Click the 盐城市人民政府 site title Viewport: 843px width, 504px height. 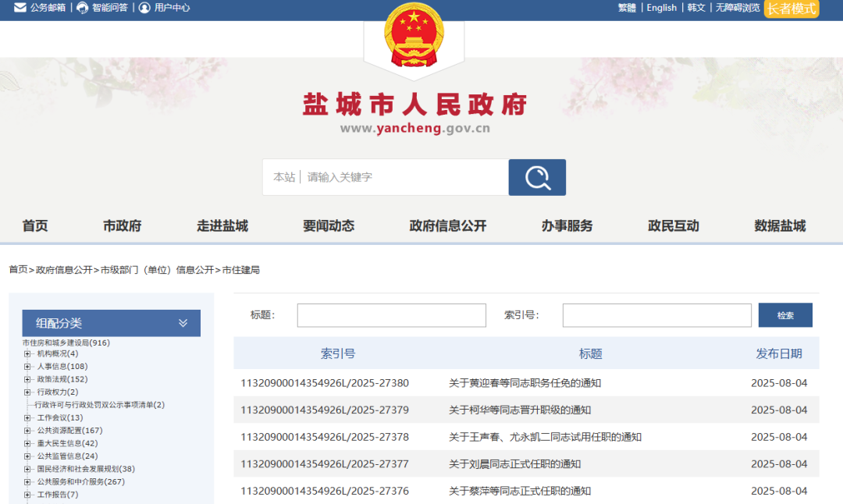[x=415, y=105]
